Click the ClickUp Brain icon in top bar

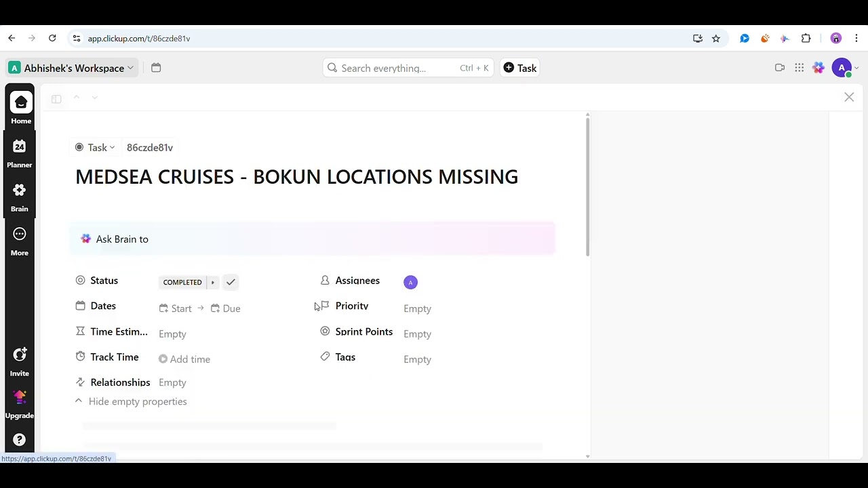point(818,68)
